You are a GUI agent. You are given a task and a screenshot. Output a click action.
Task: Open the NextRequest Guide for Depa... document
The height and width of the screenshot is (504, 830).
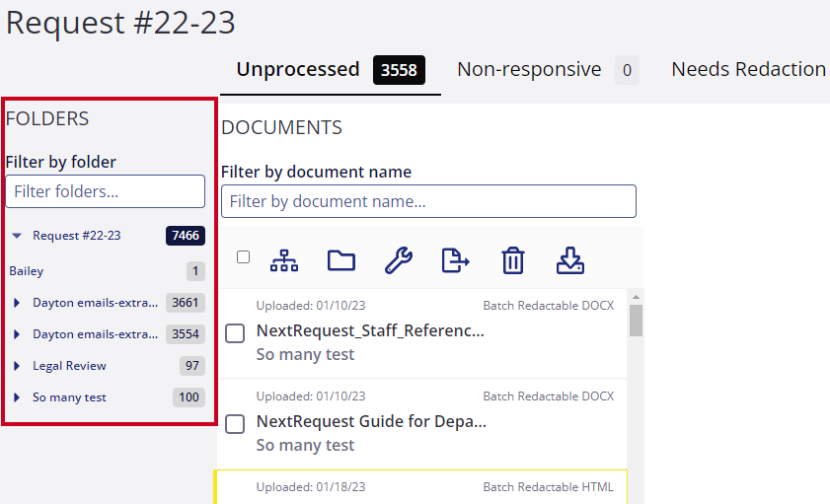coord(371,421)
